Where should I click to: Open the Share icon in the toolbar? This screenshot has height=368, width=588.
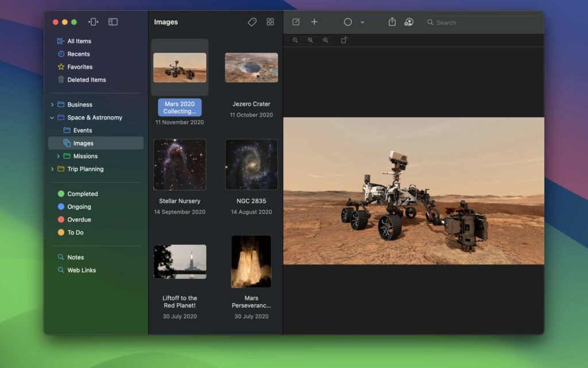click(x=393, y=22)
